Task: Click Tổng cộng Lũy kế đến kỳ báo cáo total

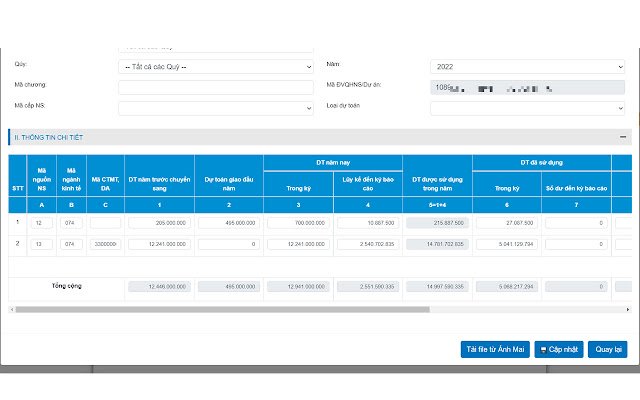Action: click(368, 287)
